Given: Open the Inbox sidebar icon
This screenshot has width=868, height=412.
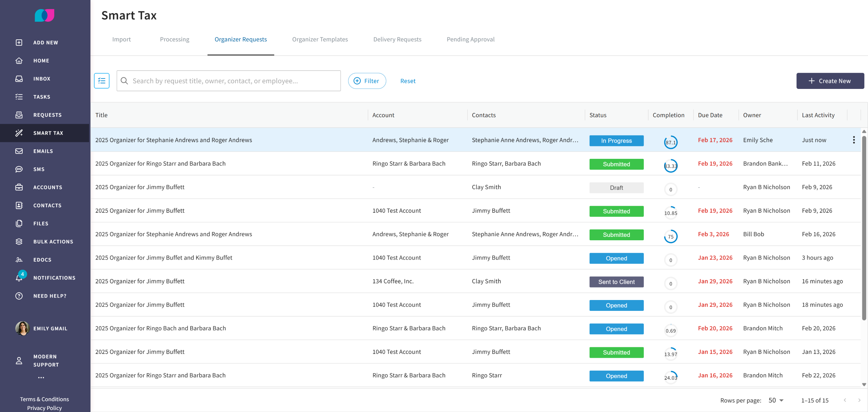Looking at the screenshot, I should click(19, 79).
